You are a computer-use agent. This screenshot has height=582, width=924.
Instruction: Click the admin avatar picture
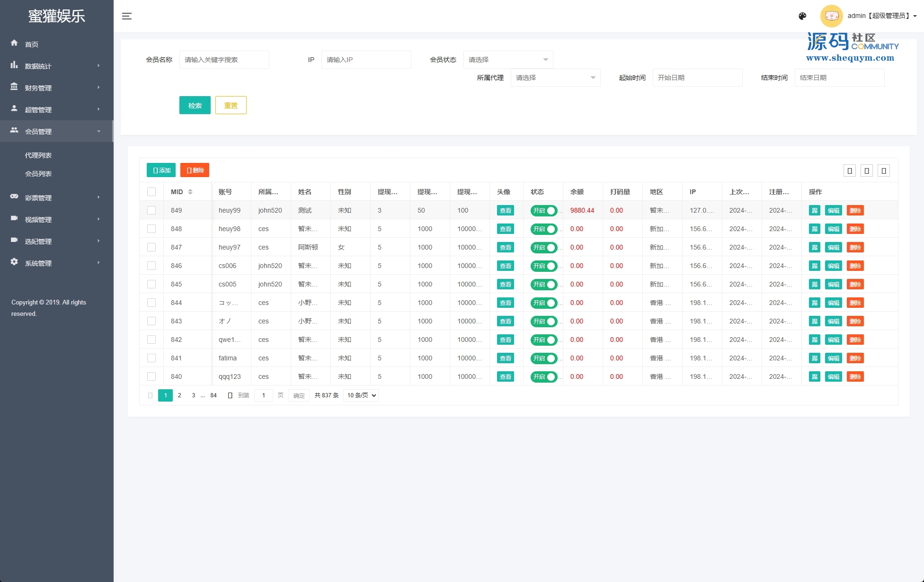831,16
